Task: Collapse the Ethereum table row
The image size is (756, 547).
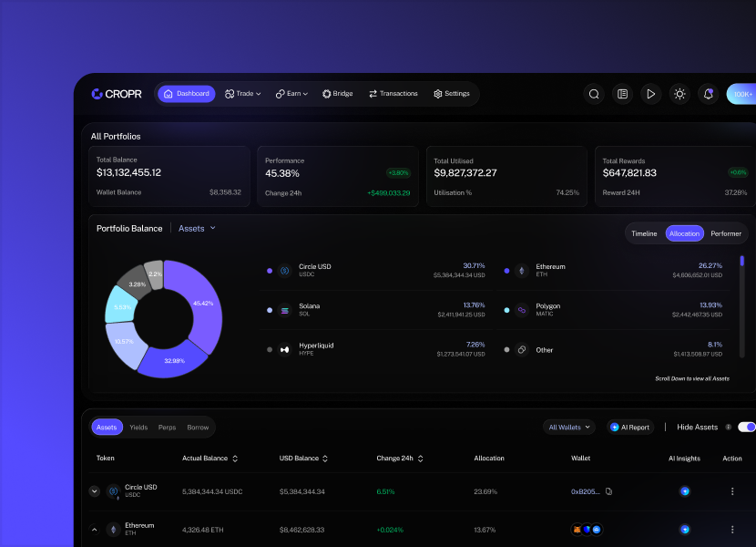Action: (x=95, y=530)
